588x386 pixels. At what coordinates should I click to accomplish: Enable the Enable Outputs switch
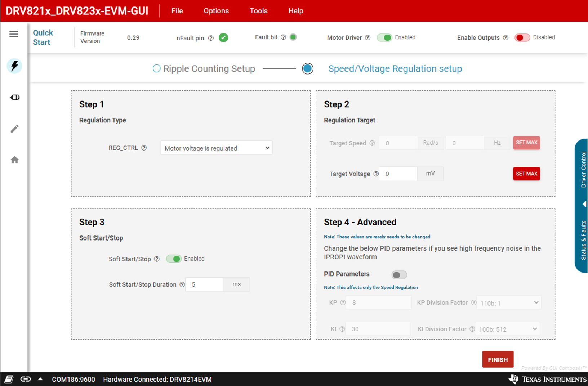click(522, 38)
